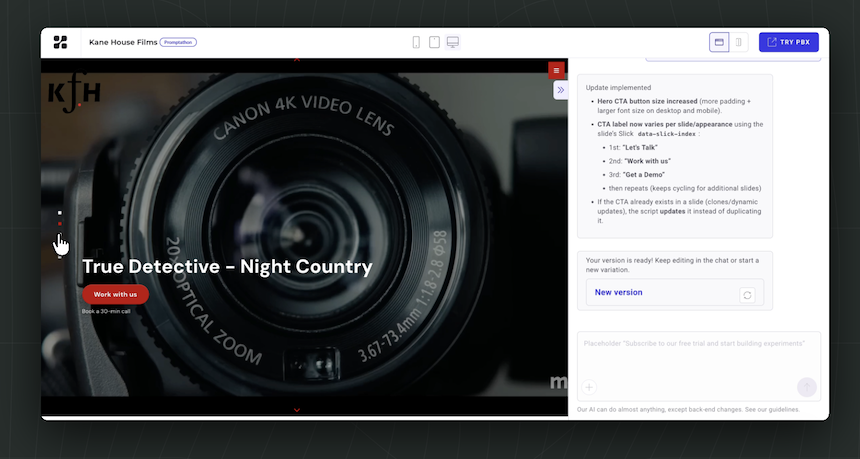Open the red hamburger menu on the site
The image size is (860, 459).
tap(556, 70)
